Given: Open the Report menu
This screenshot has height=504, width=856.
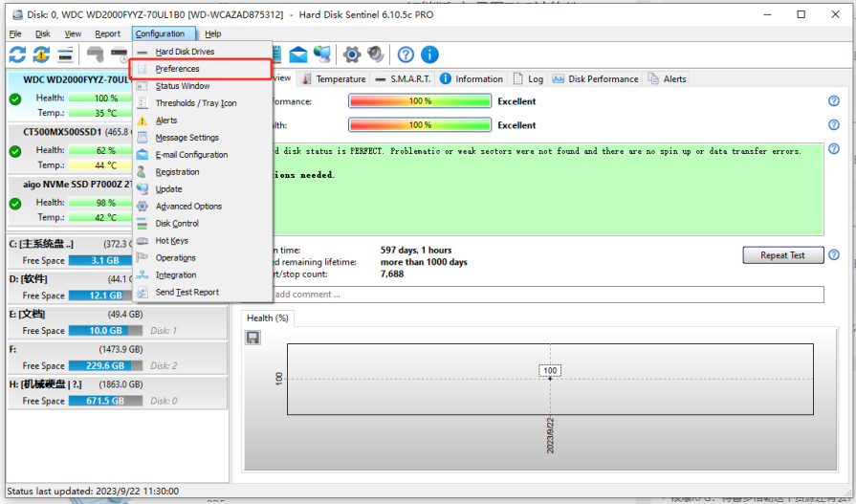Looking at the screenshot, I should [x=107, y=33].
